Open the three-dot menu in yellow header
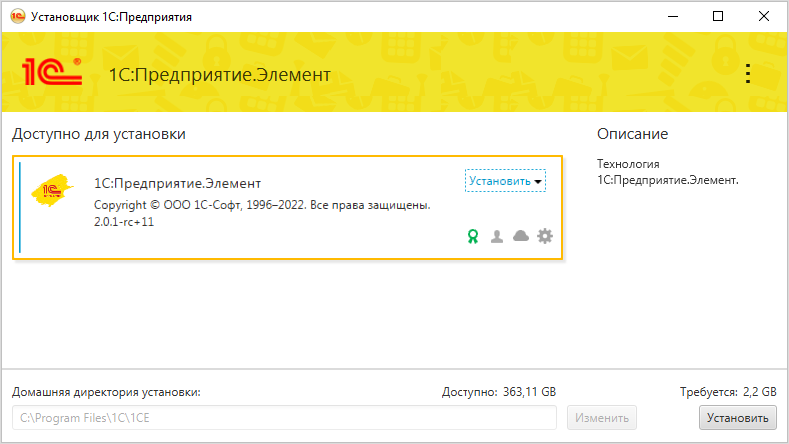This screenshot has height=444, width=789. [x=748, y=74]
